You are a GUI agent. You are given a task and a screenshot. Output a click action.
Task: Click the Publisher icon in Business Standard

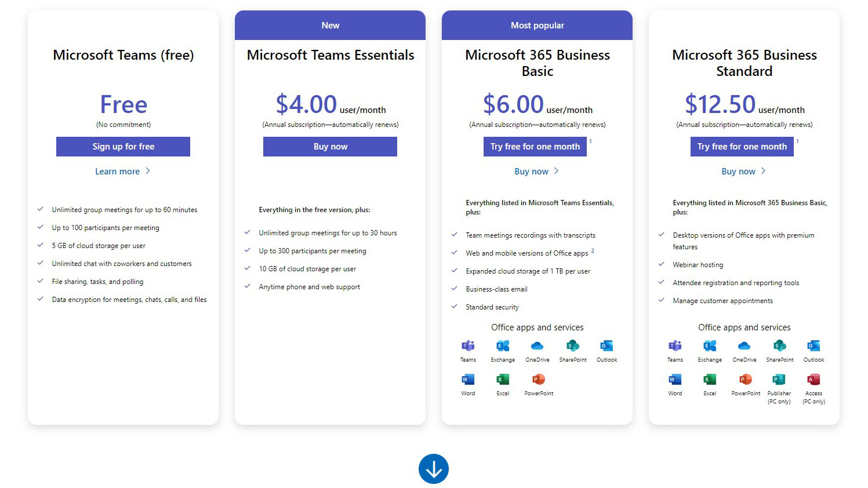779,380
